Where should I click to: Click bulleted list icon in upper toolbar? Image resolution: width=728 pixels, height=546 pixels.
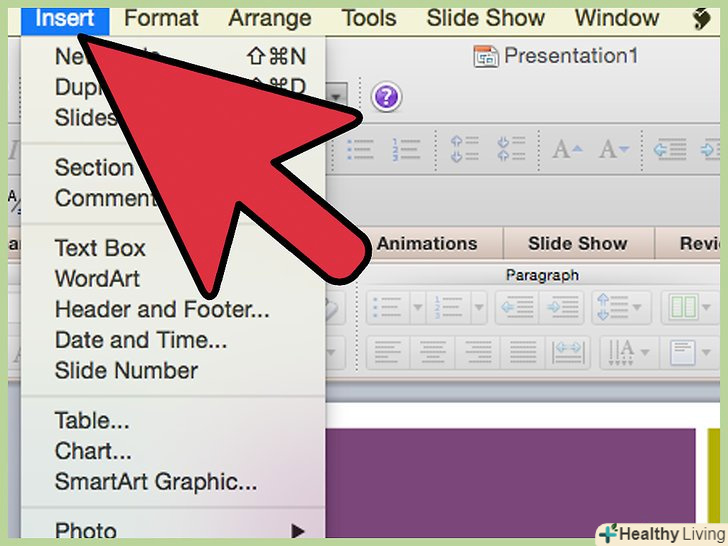pos(360,150)
